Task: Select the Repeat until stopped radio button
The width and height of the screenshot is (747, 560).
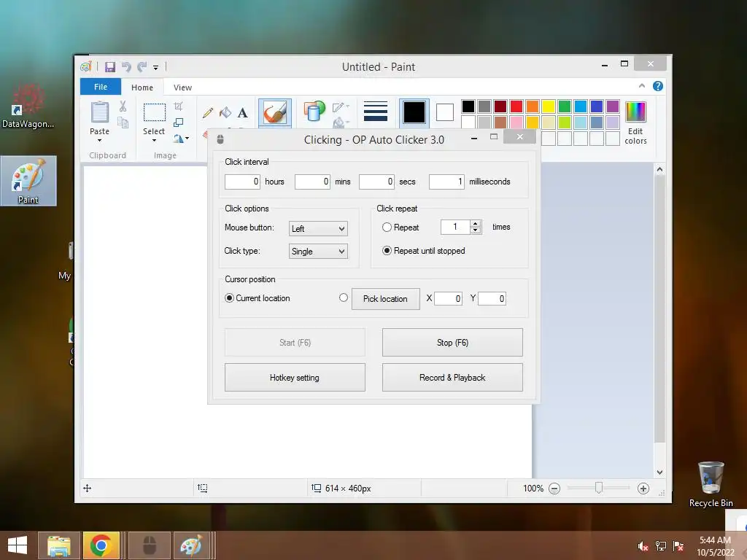Action: pos(387,251)
